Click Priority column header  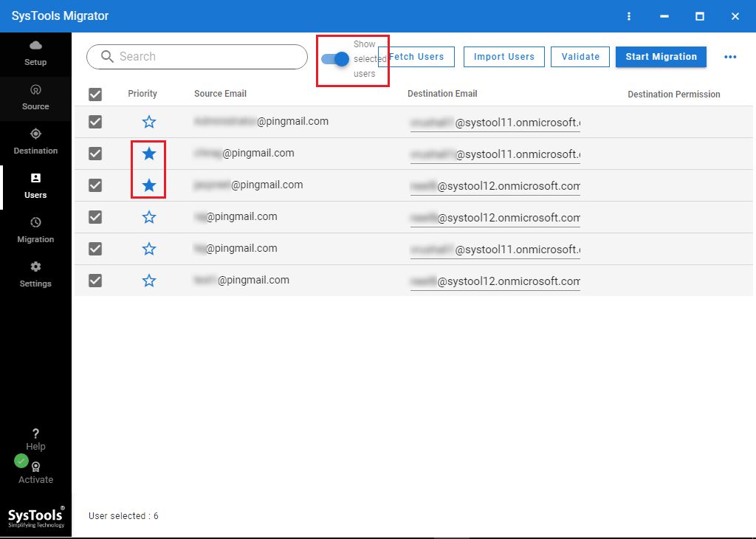[142, 94]
